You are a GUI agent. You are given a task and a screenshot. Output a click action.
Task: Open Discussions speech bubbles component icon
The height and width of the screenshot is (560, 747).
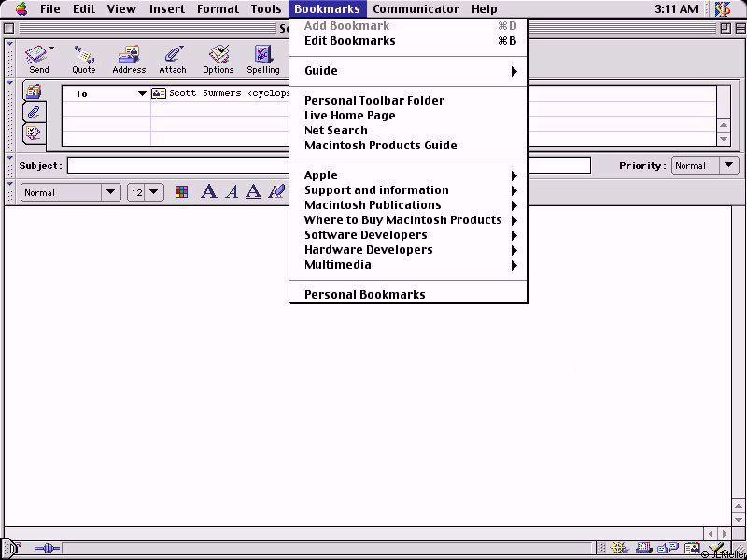[668, 548]
